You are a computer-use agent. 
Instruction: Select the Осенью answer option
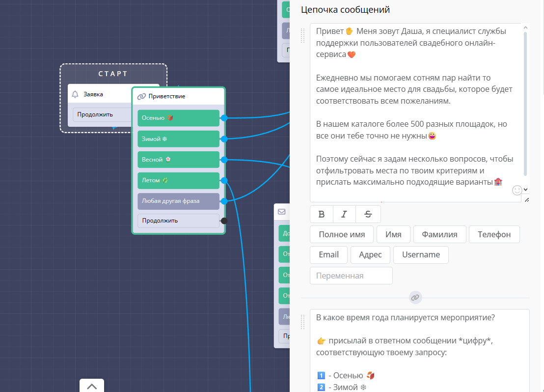tap(178, 118)
